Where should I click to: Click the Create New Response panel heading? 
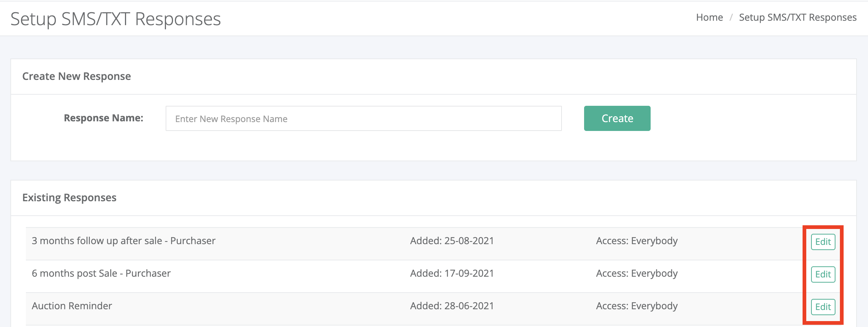click(77, 76)
